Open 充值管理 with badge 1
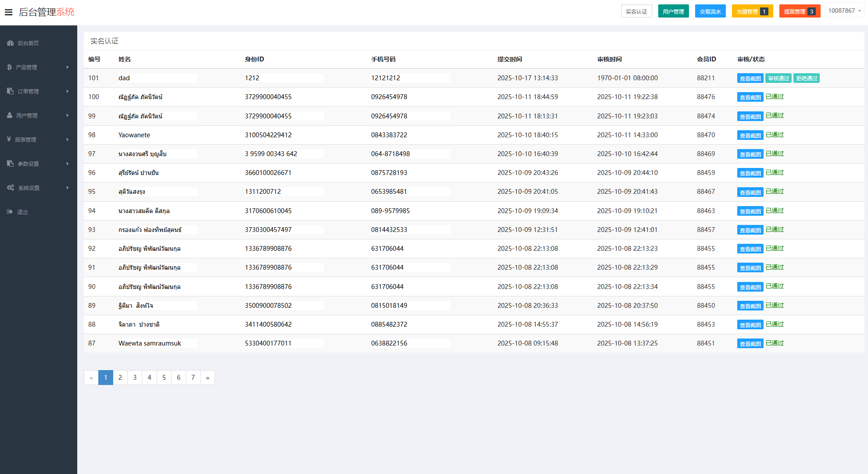 (752, 11)
